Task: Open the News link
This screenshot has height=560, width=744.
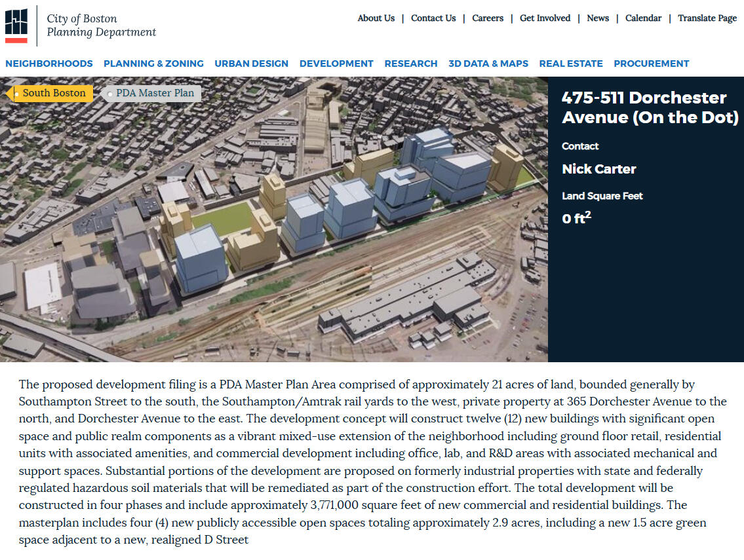Action: click(x=597, y=18)
